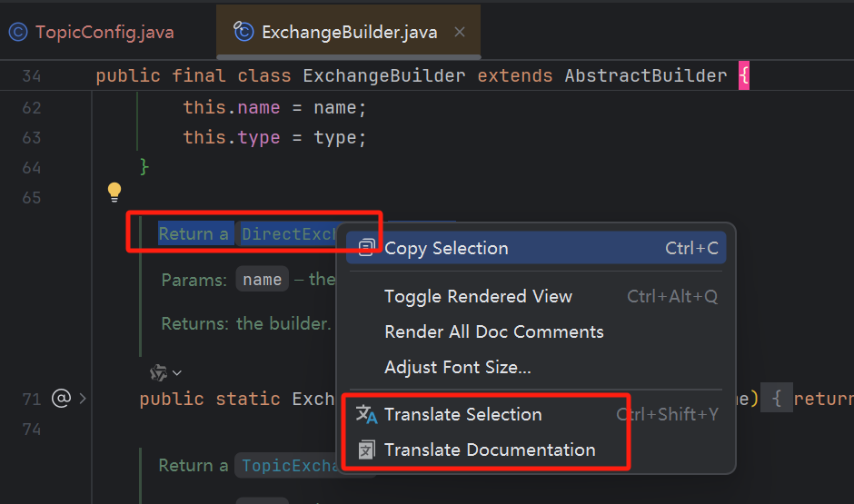Image resolution: width=854 pixels, height=504 pixels.
Task: Open the dropdown arrow beside the AI icon
Action: tap(177, 372)
